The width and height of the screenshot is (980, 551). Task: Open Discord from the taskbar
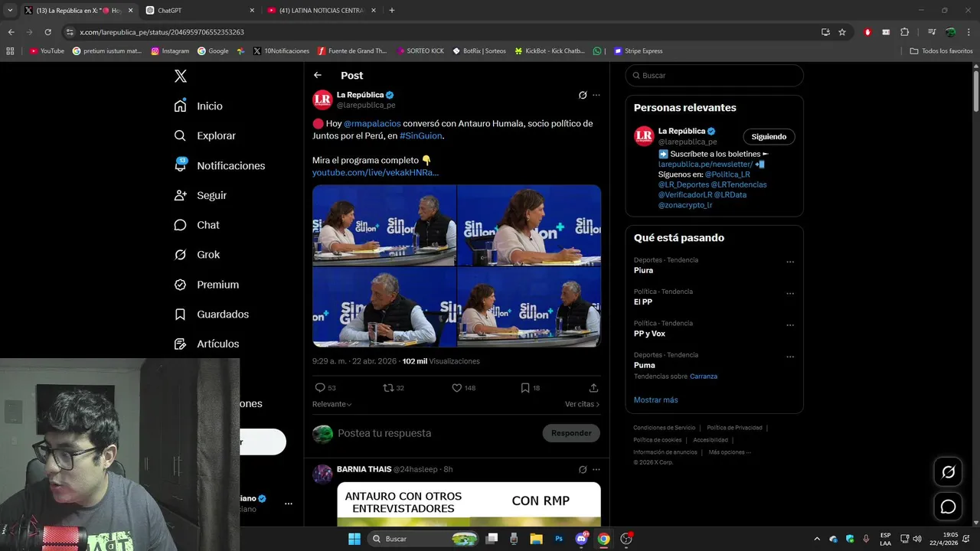pyautogui.click(x=581, y=539)
